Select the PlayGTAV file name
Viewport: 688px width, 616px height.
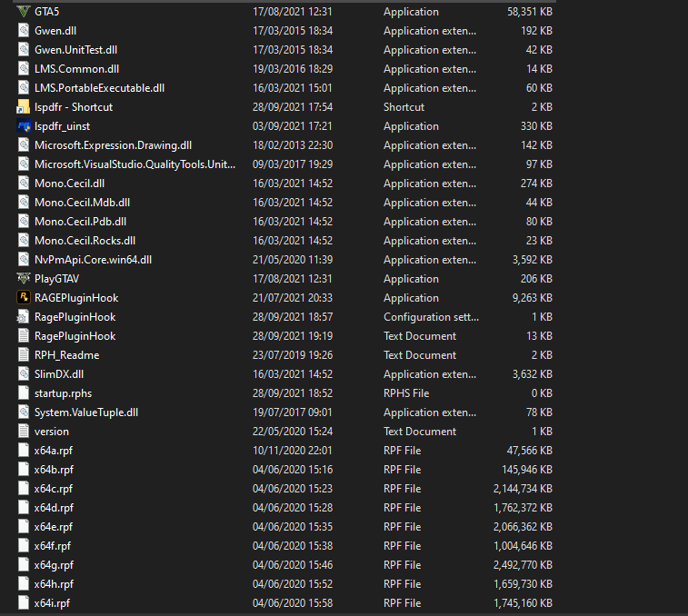tap(56, 279)
